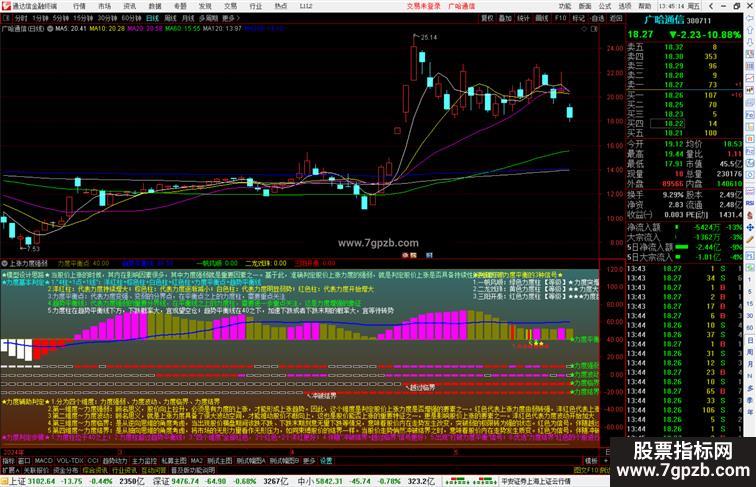Switch indicator to VOL-TDX
The image size is (756, 487).
pos(70,461)
